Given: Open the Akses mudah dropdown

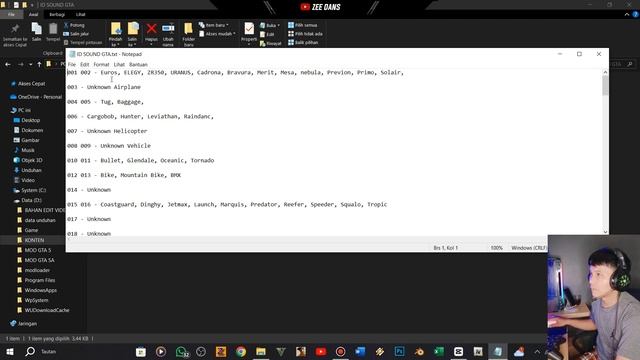Looking at the screenshot, I should (217, 34).
